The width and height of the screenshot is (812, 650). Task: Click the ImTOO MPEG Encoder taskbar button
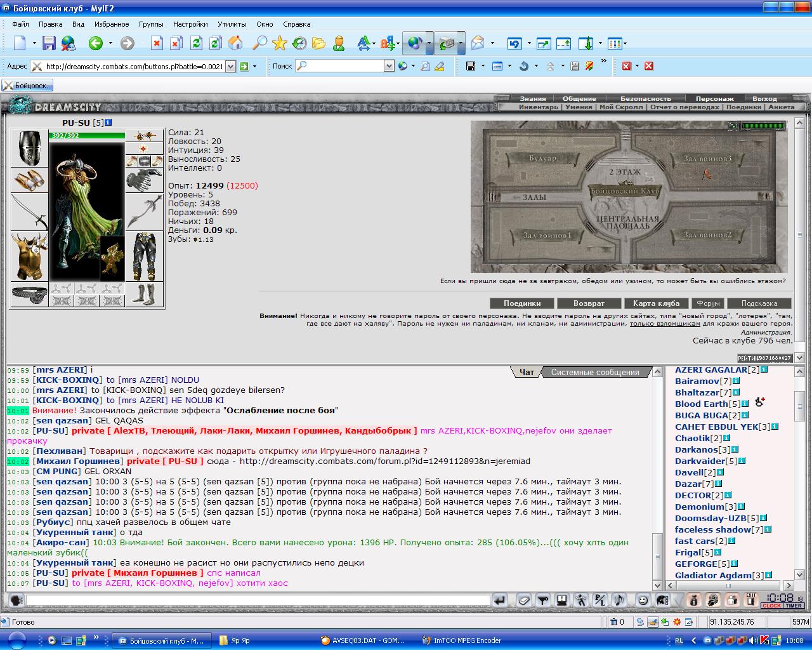tap(469, 640)
